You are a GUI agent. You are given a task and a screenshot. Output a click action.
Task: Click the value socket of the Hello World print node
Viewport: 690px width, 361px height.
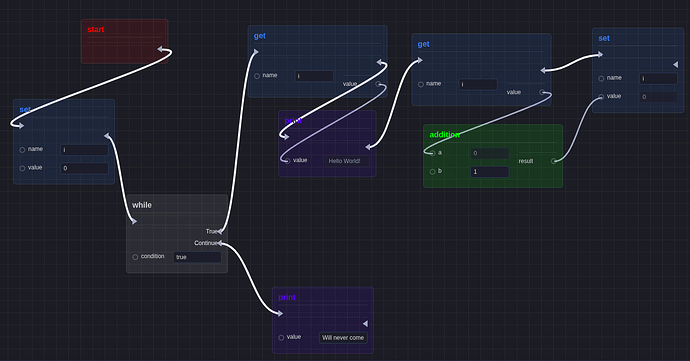point(287,161)
